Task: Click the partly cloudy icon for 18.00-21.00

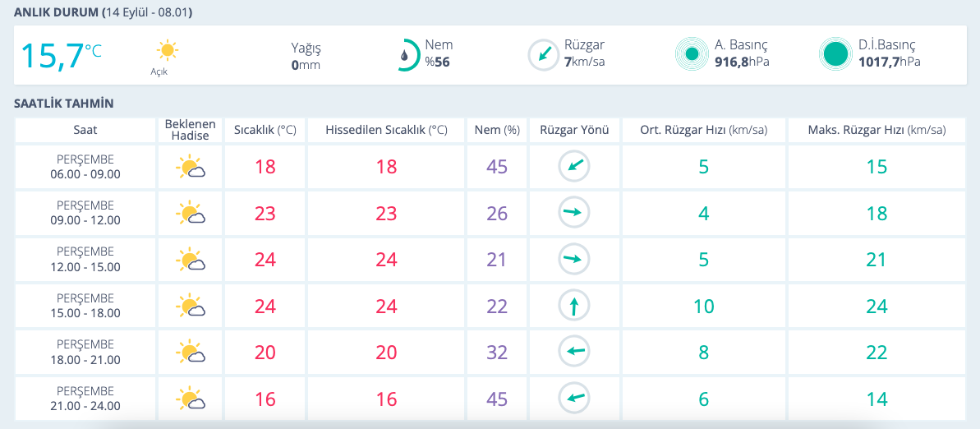Action: coord(190,353)
